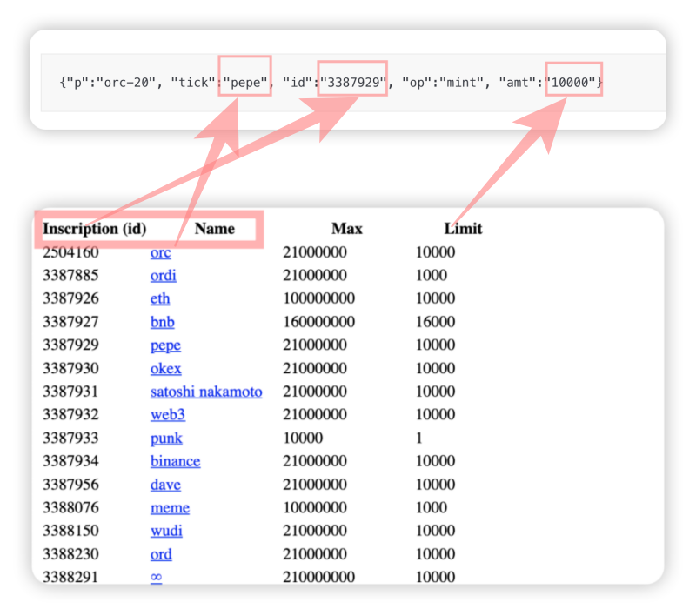Select inscription id 3388076

pyautogui.click(x=70, y=508)
